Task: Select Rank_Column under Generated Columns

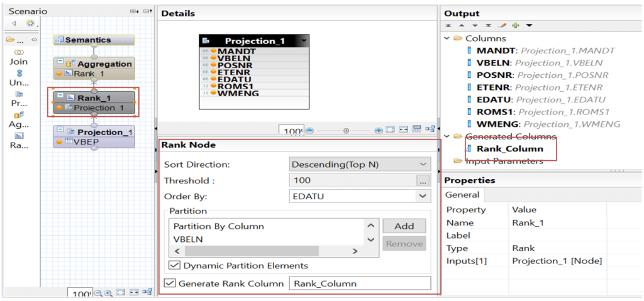Action: click(x=509, y=149)
